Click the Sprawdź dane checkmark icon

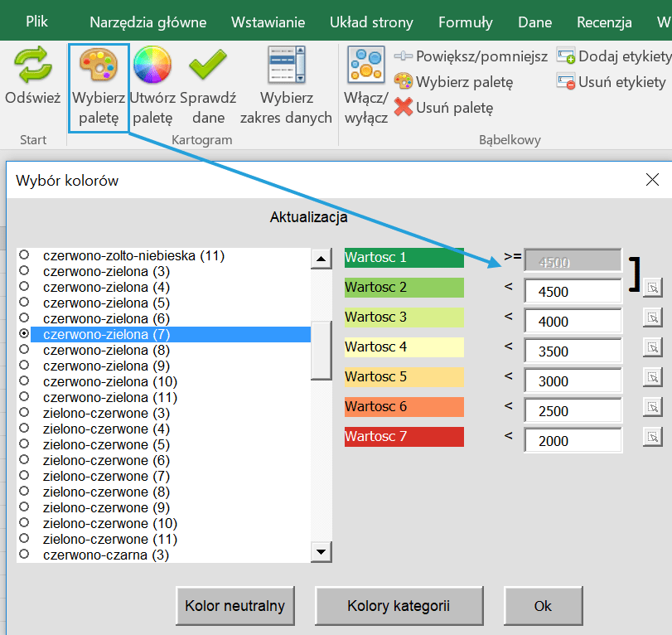click(208, 66)
